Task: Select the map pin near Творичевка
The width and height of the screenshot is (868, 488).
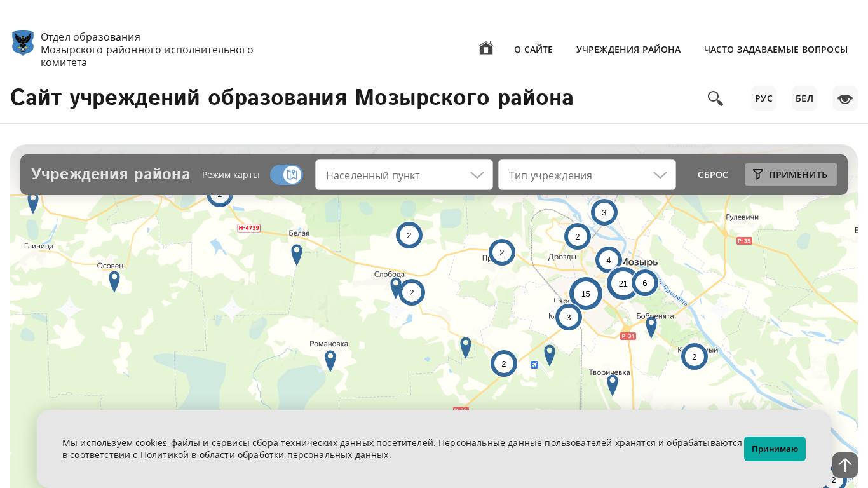Action: click(x=613, y=384)
